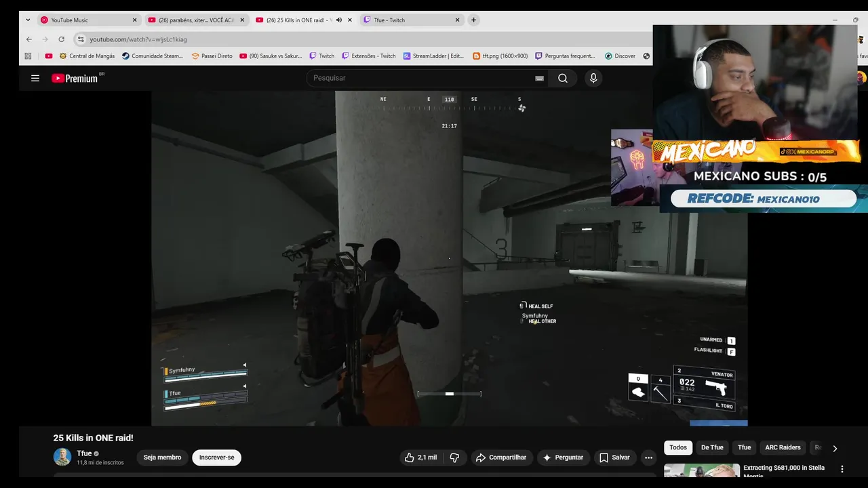Screen dimensions: 868x488
Task: Switch to YouTube Music browser tab
Action: click(x=88, y=20)
